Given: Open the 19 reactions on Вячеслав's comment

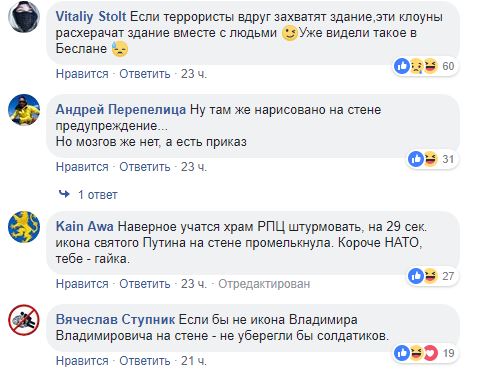Looking at the screenshot, I should (x=425, y=353).
